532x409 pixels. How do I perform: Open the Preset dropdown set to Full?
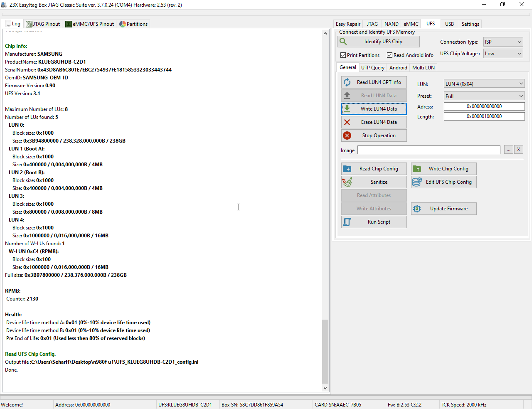[484, 96]
